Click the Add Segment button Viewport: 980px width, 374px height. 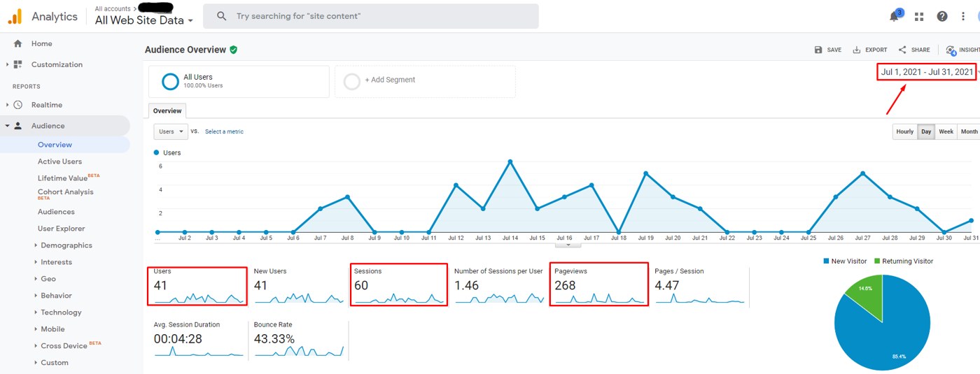coord(425,81)
